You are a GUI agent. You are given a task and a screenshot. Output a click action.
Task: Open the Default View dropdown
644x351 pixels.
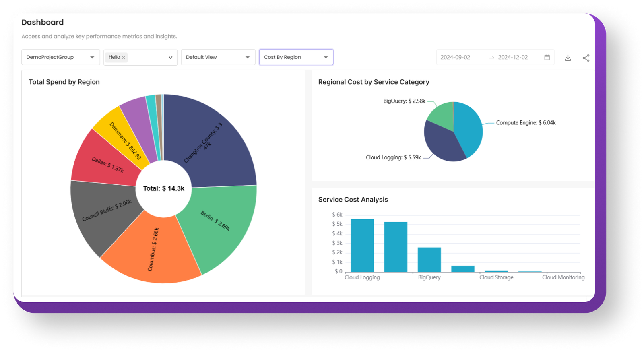pyautogui.click(x=218, y=57)
